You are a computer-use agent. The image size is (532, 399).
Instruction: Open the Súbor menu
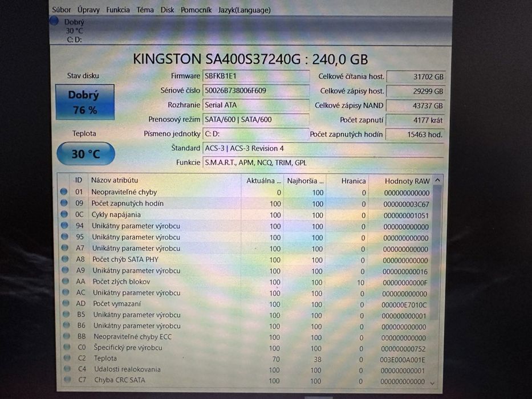(62, 10)
